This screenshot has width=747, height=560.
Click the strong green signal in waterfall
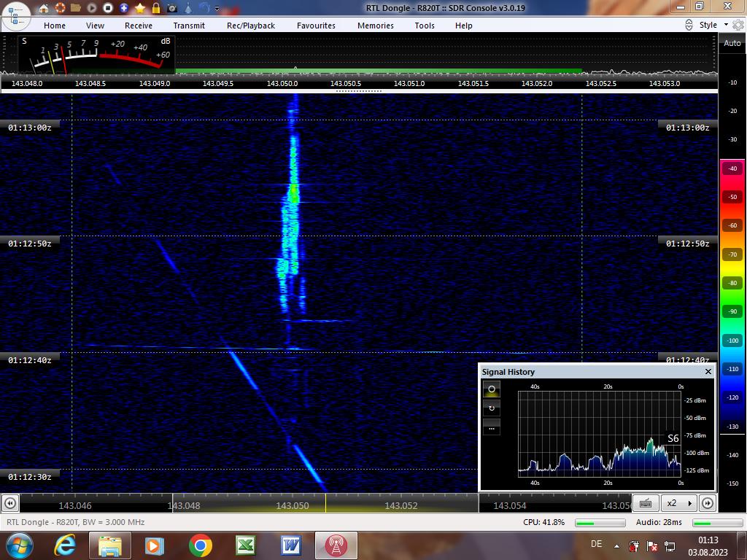pos(293,193)
